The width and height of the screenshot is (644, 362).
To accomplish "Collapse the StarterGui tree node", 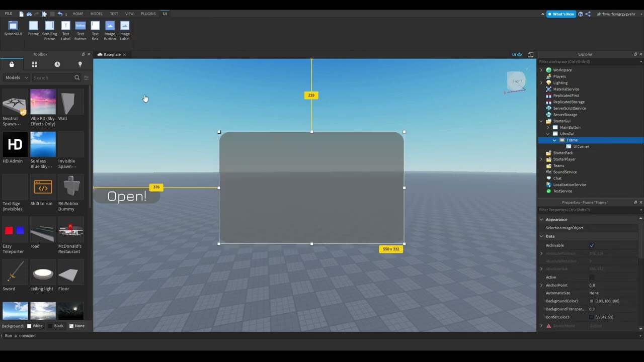I will (x=541, y=121).
